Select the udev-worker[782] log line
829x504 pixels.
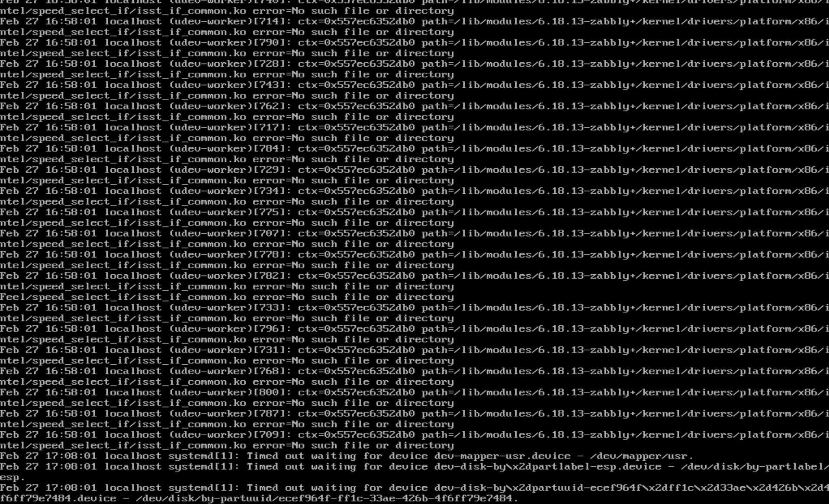414,281
